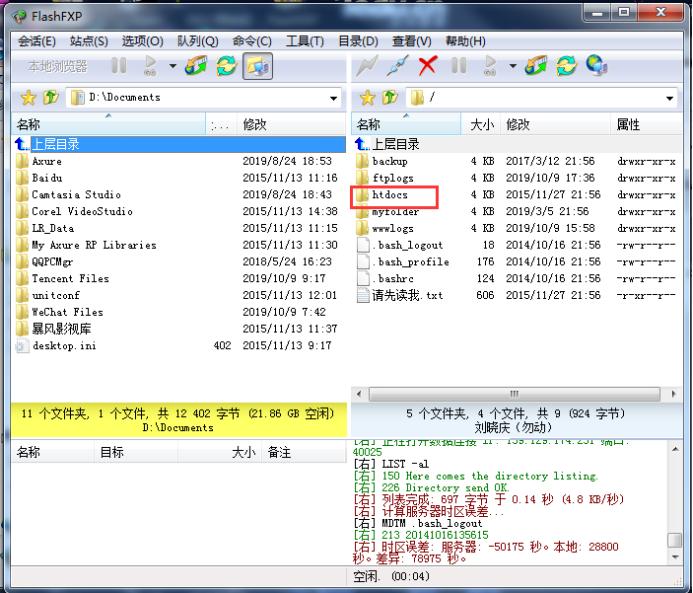Screen dimensions: 693x593
Task: Click the left pane film-strip transfer icon
Action: point(196,66)
